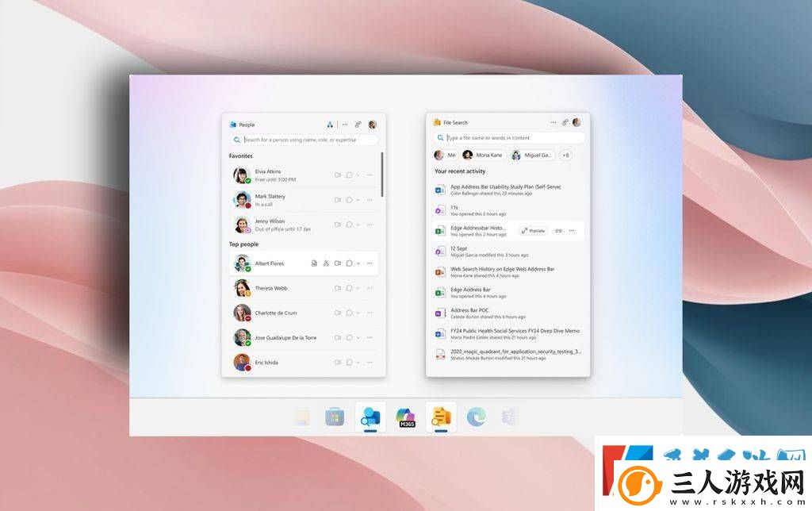Start a video call with Elvia Atkins
The width and height of the screenshot is (812, 511).
[338, 175]
